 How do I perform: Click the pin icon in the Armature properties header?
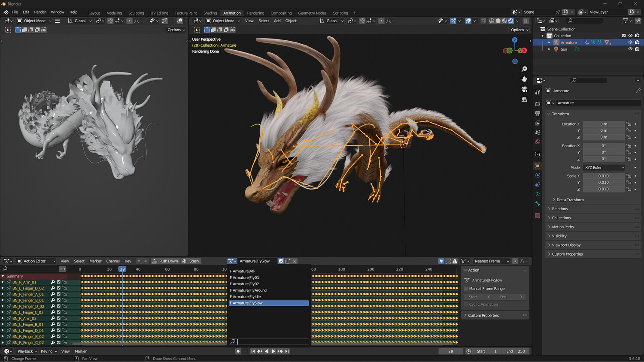(638, 91)
